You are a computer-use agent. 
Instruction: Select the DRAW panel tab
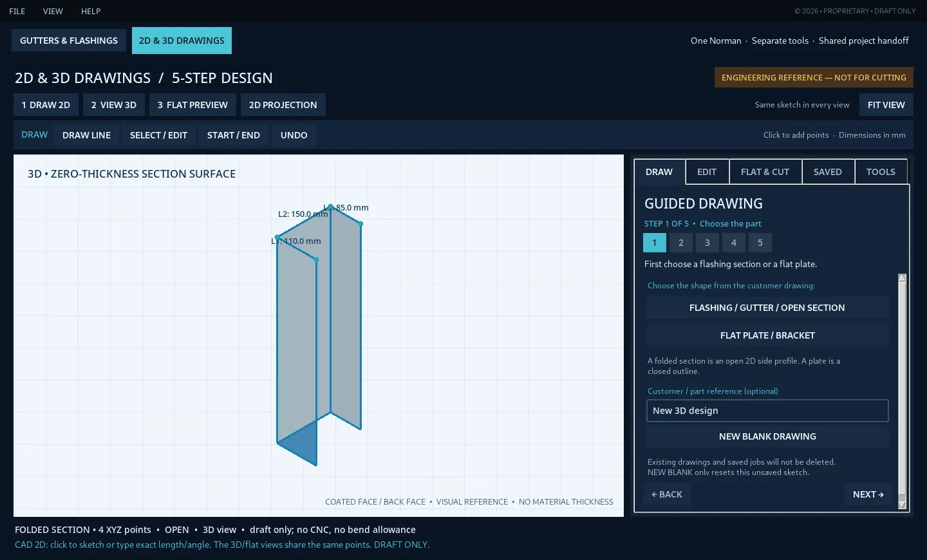pyautogui.click(x=659, y=172)
